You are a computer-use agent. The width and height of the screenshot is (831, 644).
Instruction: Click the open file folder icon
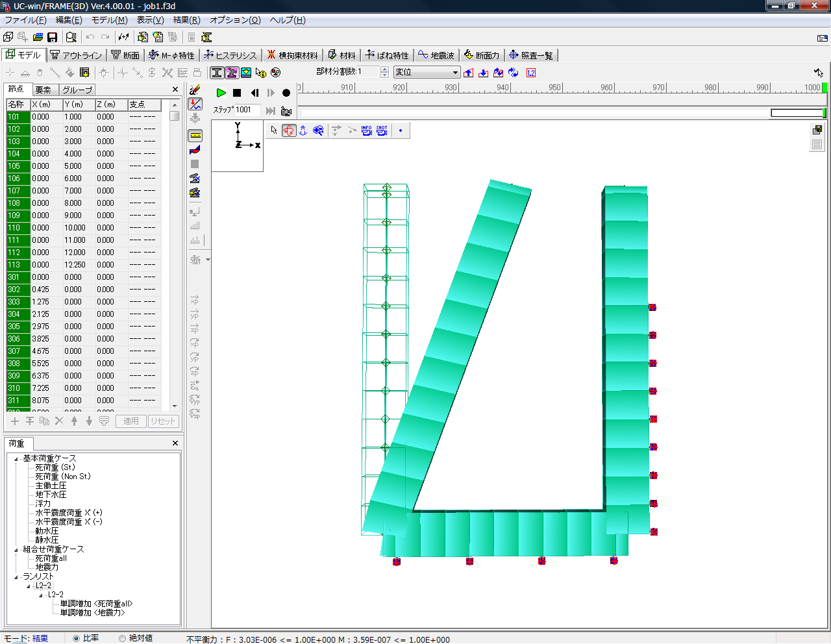38,37
